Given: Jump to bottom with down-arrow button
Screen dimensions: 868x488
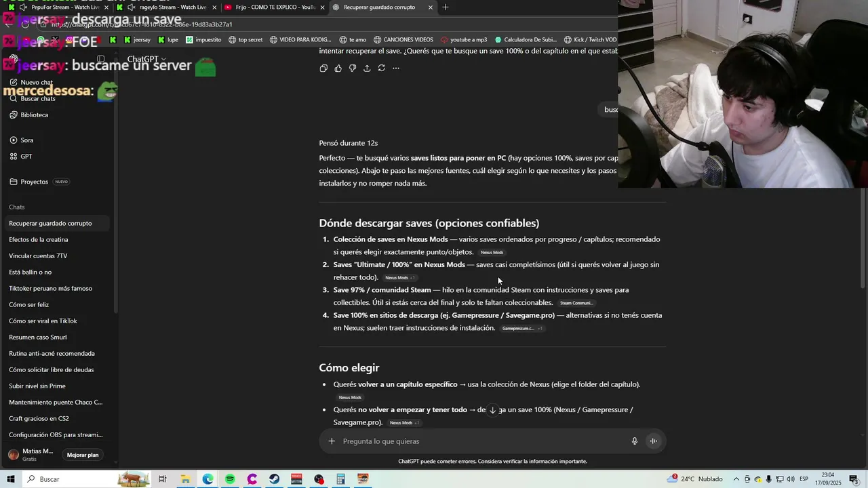Looking at the screenshot, I should [493, 410].
